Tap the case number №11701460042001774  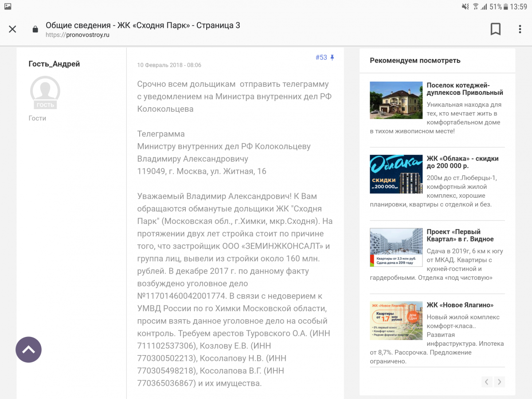click(x=181, y=296)
